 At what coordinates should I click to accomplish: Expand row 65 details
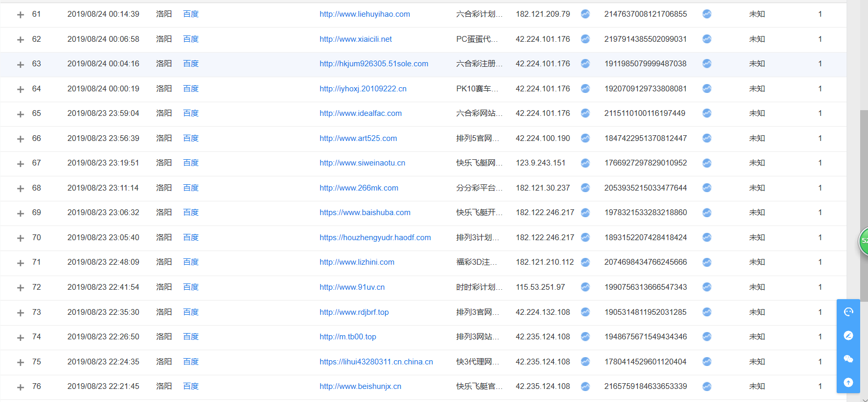point(20,114)
